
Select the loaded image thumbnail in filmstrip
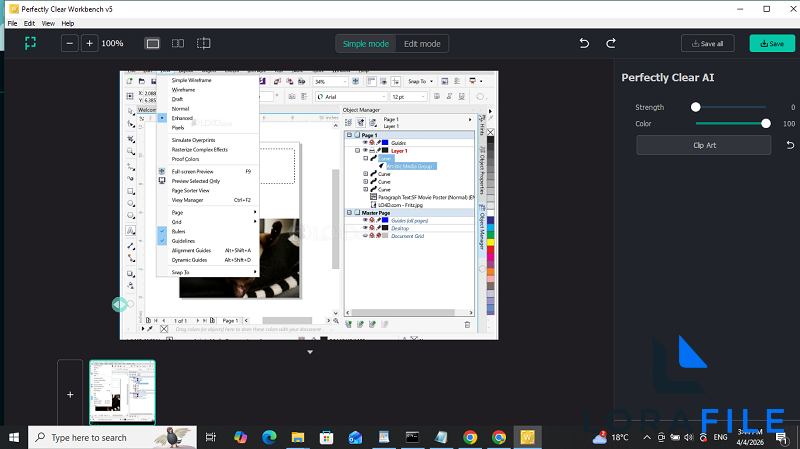pyautogui.click(x=122, y=392)
